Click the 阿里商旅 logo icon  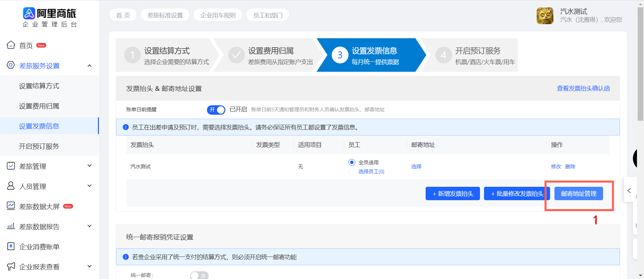pyautogui.click(x=29, y=13)
